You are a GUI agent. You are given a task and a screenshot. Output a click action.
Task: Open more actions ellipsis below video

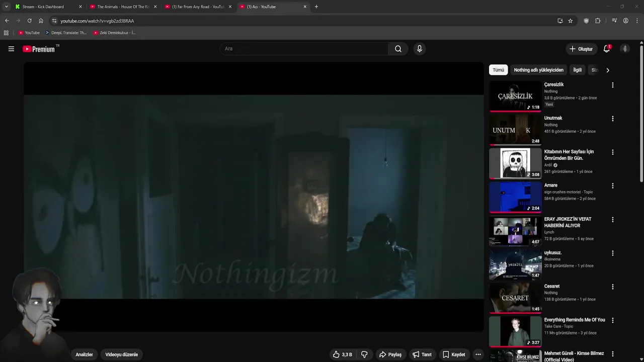click(x=478, y=354)
